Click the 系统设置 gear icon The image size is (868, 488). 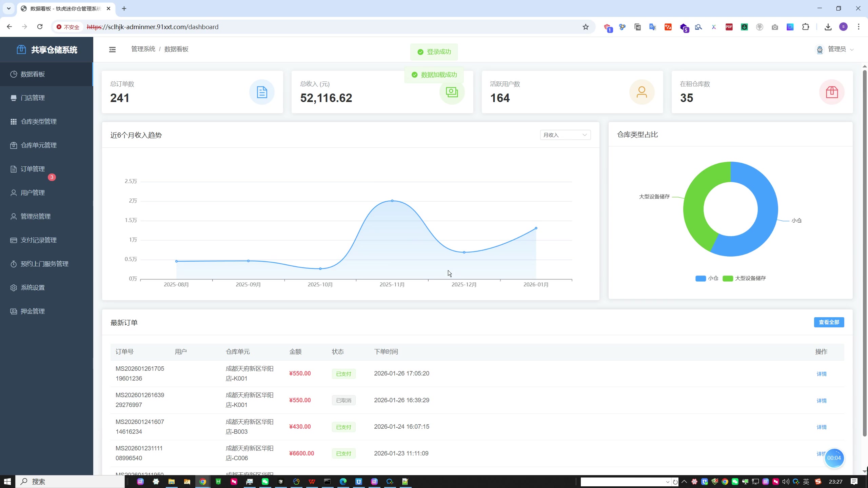(14, 288)
